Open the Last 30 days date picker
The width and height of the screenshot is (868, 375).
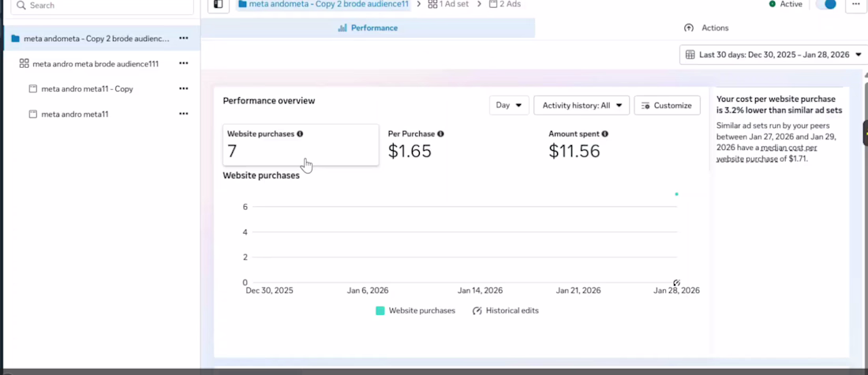click(773, 54)
